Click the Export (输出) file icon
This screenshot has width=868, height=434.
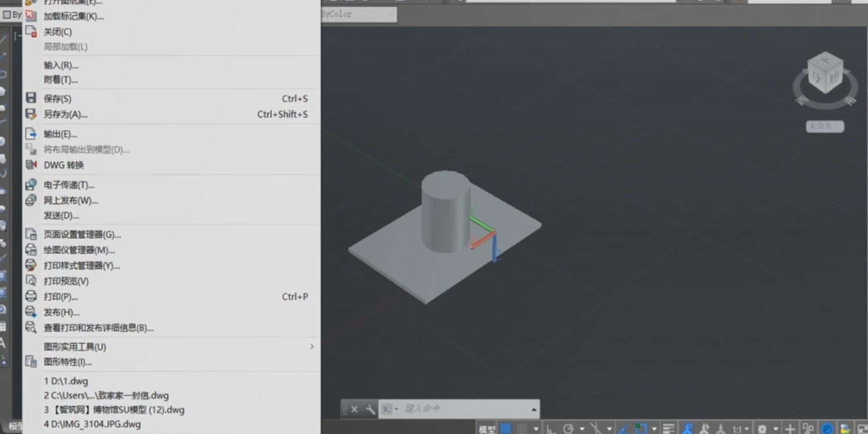click(31, 134)
